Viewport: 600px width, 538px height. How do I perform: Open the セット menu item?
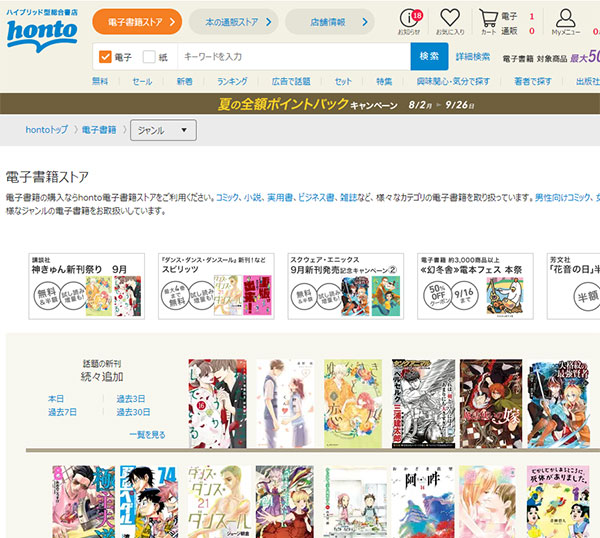point(343,81)
